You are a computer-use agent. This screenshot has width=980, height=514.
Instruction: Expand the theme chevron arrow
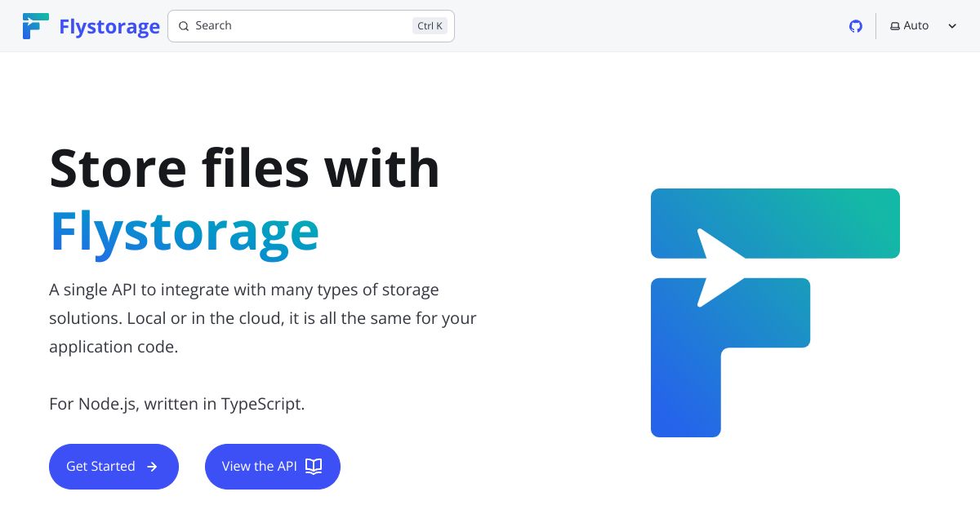(952, 26)
